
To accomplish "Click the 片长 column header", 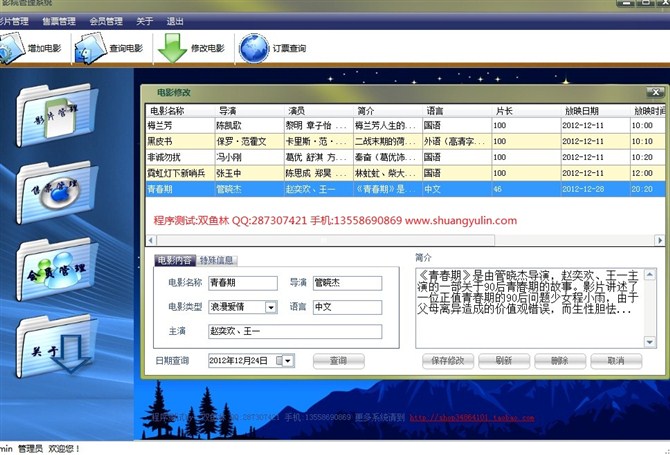I will point(526,111).
